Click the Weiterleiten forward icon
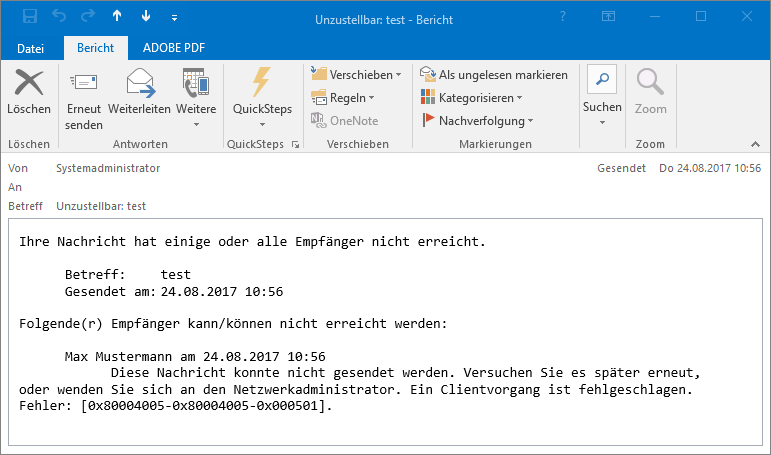The image size is (771, 455). coord(139,82)
